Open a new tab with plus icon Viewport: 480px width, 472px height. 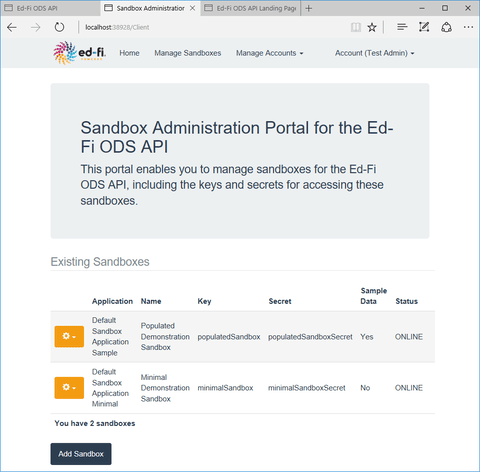click(309, 8)
